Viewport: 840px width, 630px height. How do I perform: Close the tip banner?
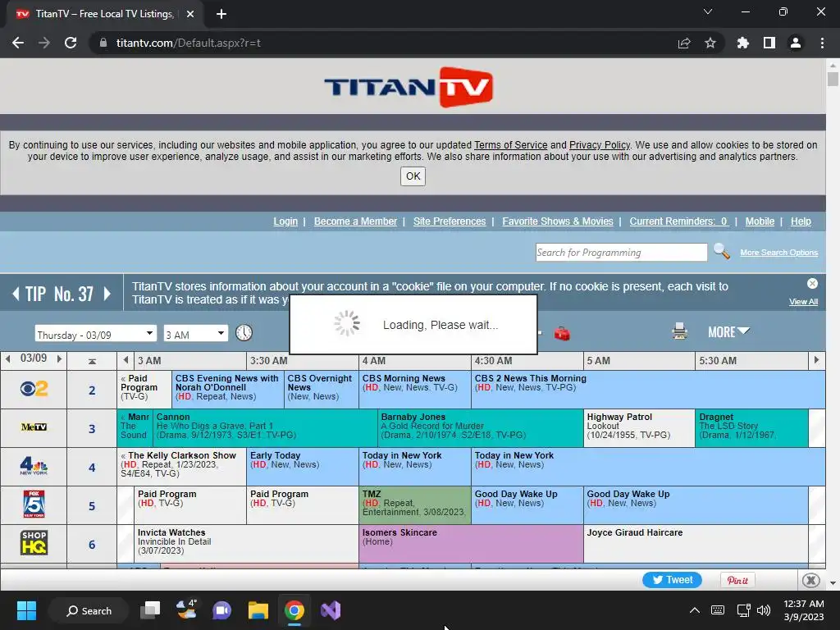pyautogui.click(x=812, y=283)
